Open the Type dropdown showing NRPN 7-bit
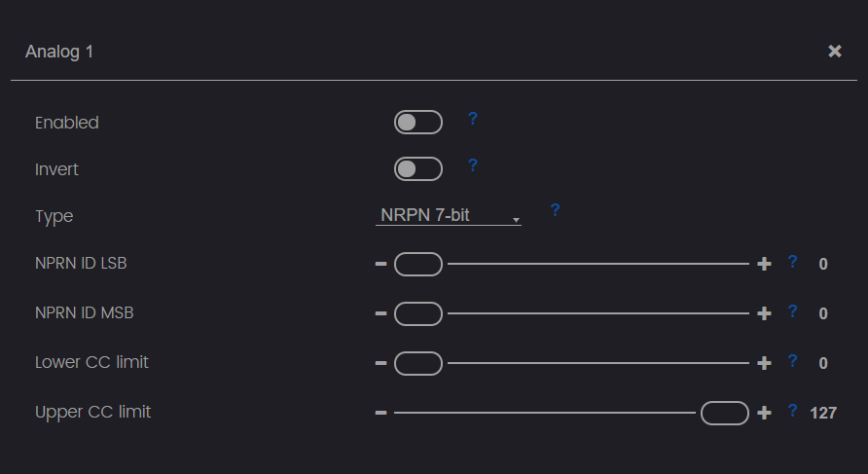 click(449, 215)
